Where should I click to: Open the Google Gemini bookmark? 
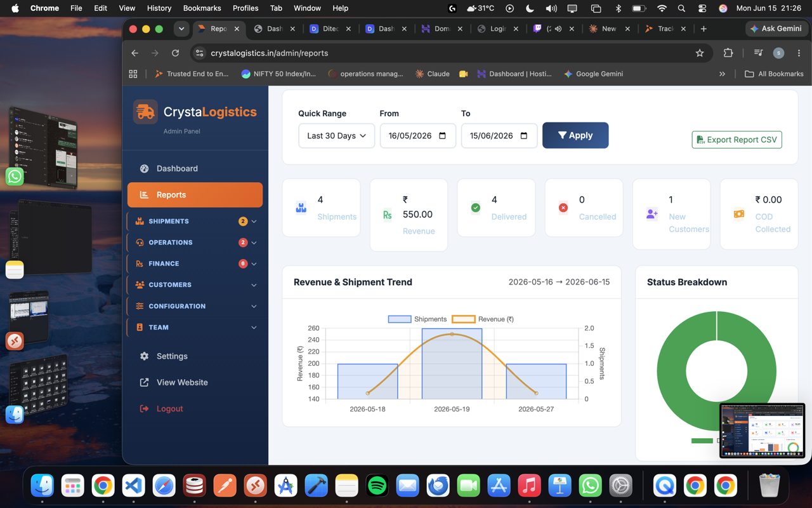click(593, 74)
